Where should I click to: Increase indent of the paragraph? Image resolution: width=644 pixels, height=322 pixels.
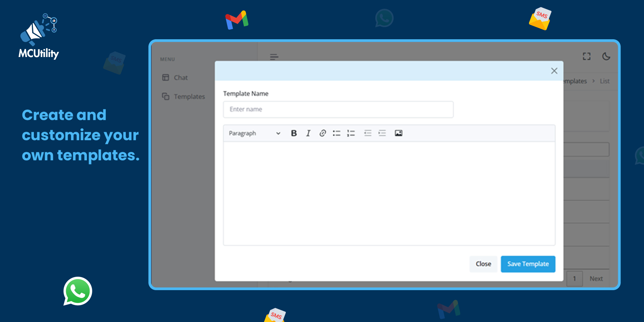382,133
